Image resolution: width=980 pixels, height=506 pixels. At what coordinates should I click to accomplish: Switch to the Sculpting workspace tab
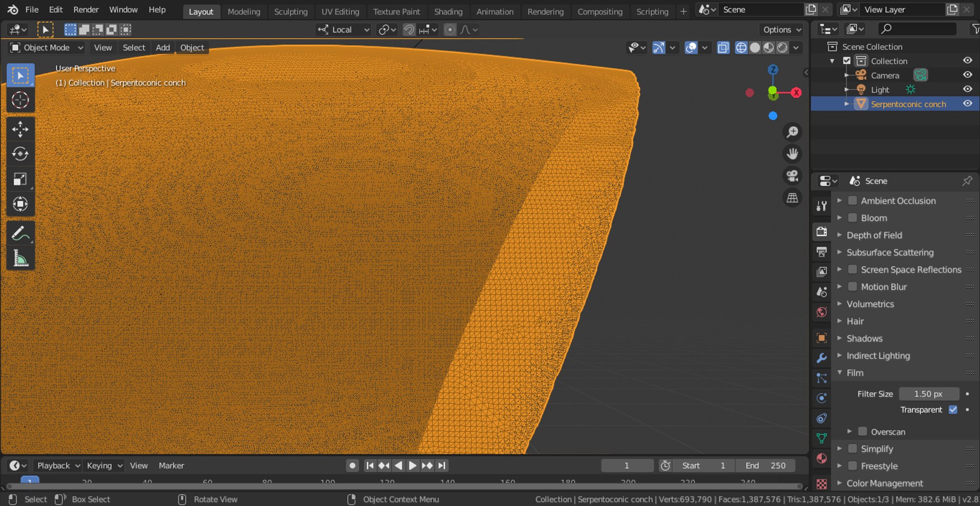[x=290, y=11]
